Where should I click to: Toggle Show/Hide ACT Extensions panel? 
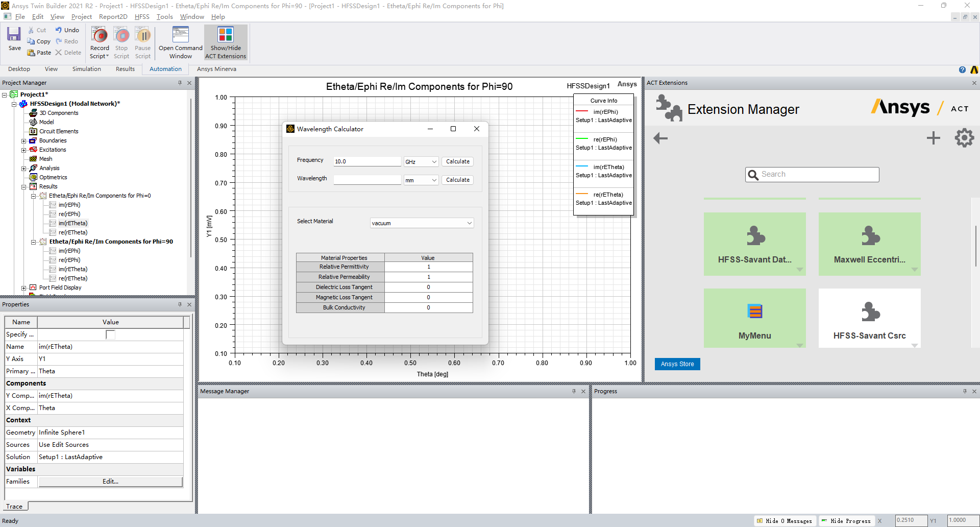click(x=225, y=36)
